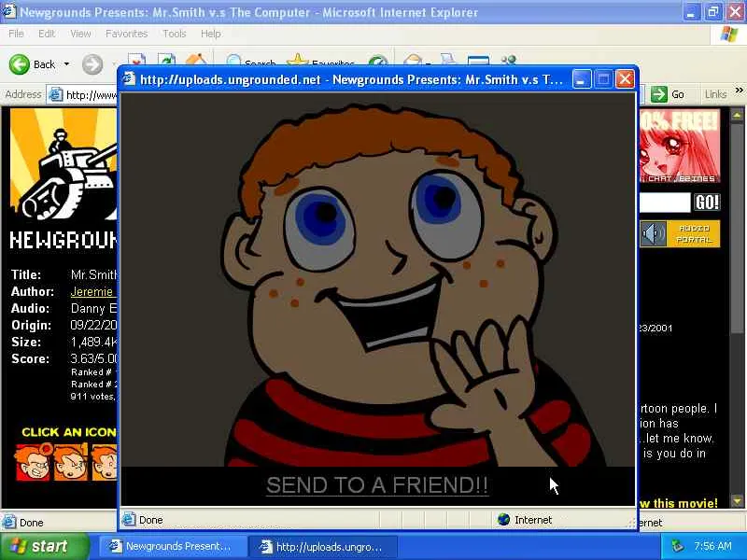This screenshot has width=747, height=560.
Task: Click the Newgrounds tank logo
Action: 63,164
